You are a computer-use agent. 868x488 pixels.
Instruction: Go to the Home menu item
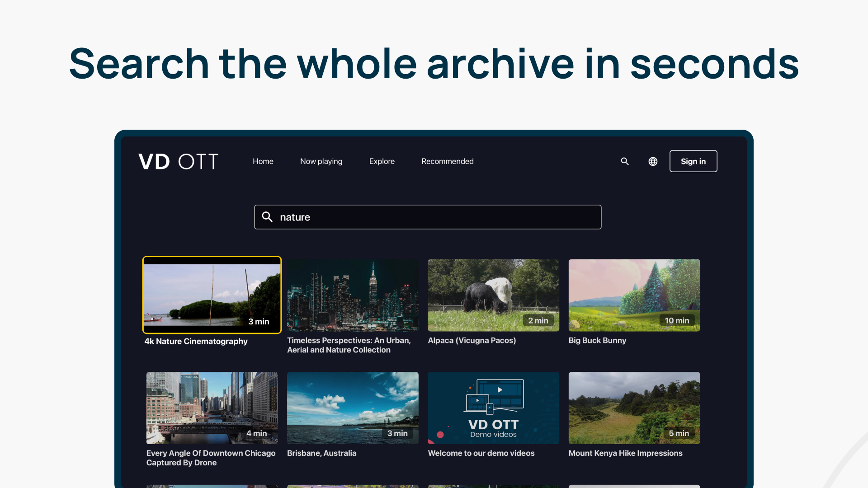pyautogui.click(x=263, y=161)
